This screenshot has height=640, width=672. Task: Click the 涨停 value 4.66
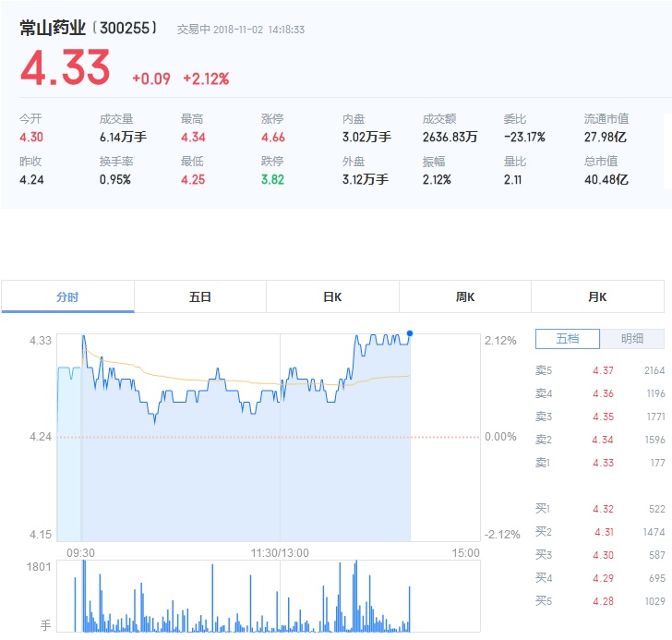point(273,138)
